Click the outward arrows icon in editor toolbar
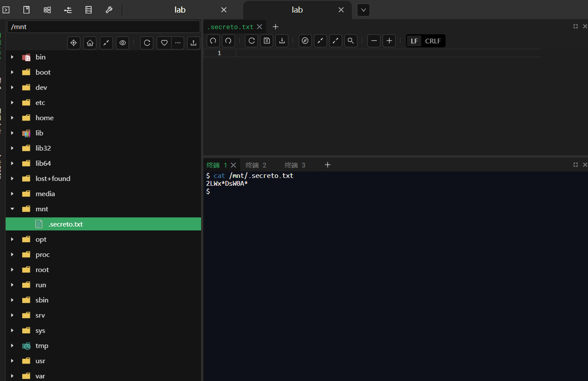 click(x=336, y=41)
